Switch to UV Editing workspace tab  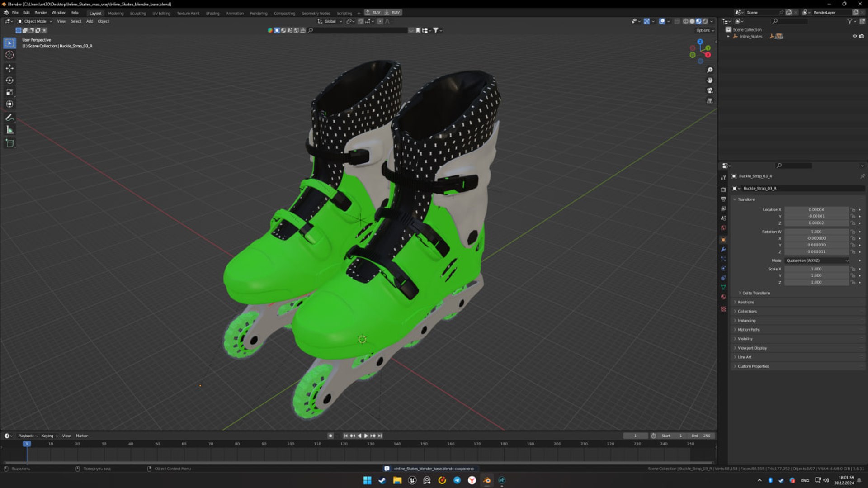tap(161, 13)
